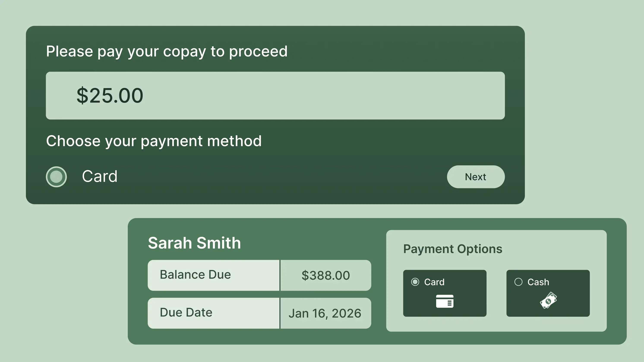Select the Cash radio button
Image resolution: width=644 pixels, height=362 pixels.
pos(518,282)
